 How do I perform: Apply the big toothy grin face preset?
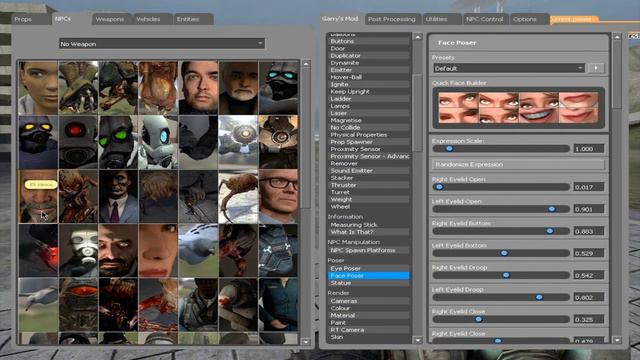coord(539,115)
